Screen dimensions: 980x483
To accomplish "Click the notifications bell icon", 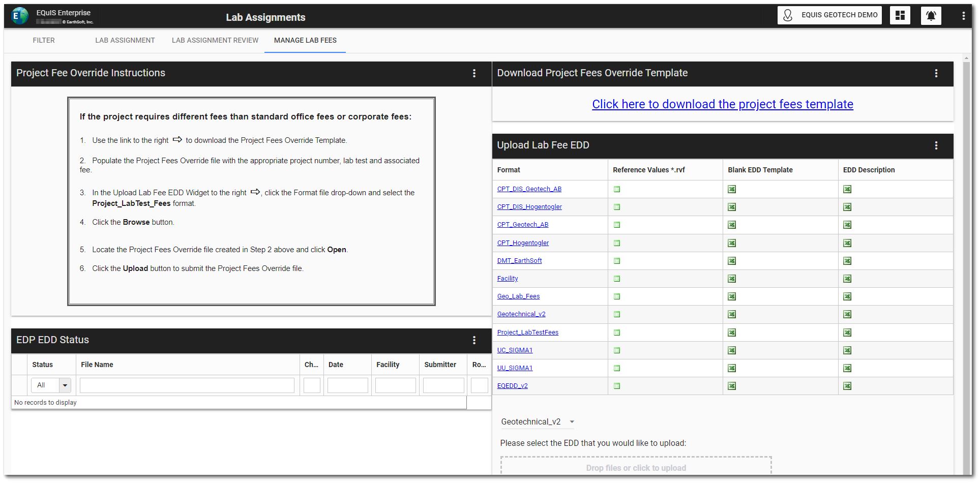I will [931, 15].
